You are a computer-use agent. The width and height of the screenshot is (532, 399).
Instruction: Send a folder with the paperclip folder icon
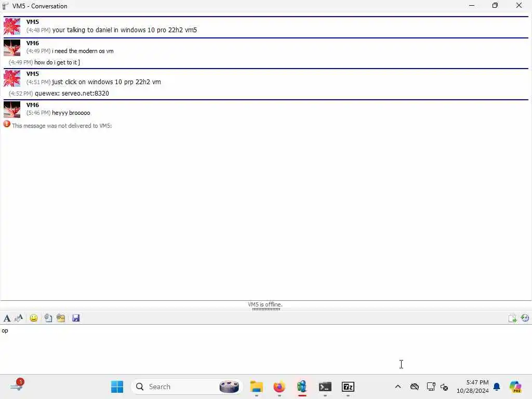click(x=61, y=318)
